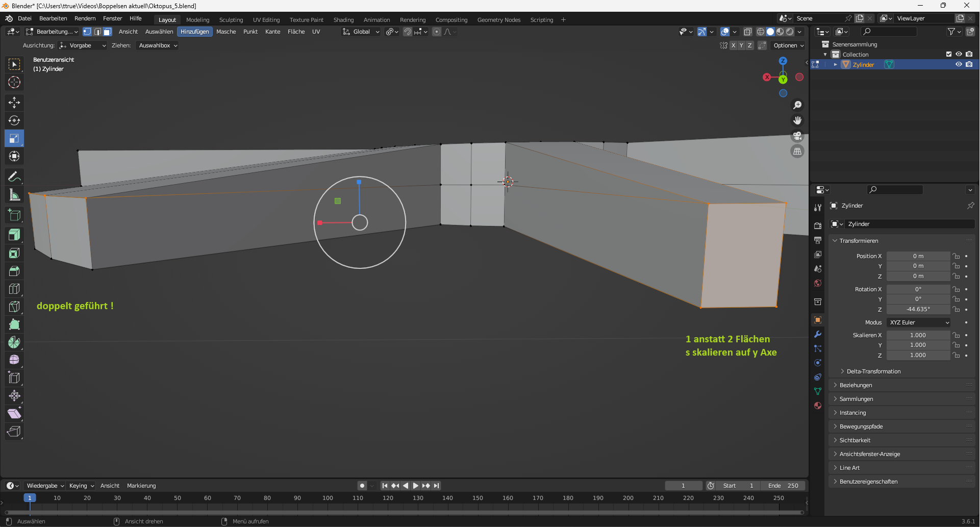Open the Auswahlbox Ziehen dropdown

tap(158, 45)
